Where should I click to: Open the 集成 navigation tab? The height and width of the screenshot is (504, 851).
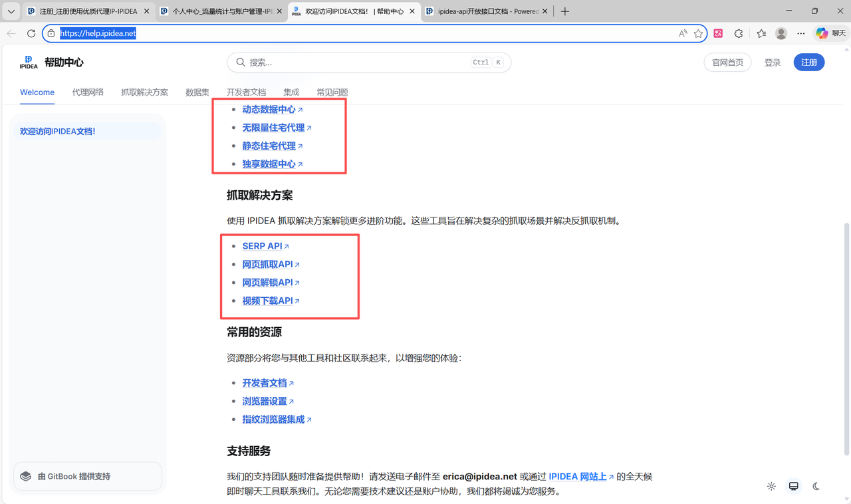click(x=291, y=92)
